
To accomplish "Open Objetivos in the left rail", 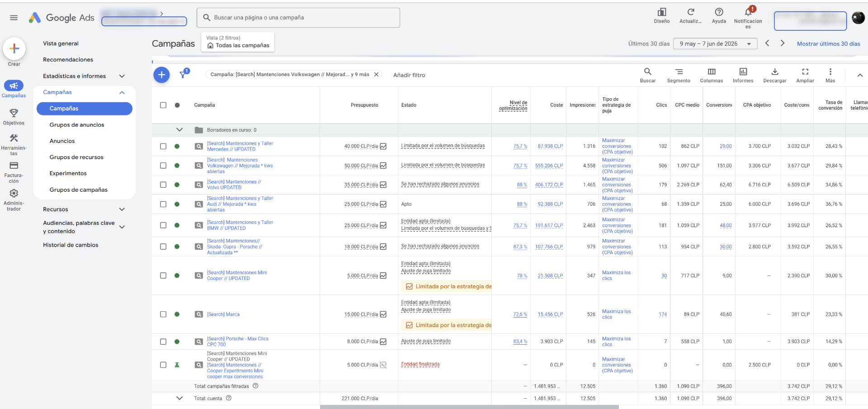I will coord(14,116).
